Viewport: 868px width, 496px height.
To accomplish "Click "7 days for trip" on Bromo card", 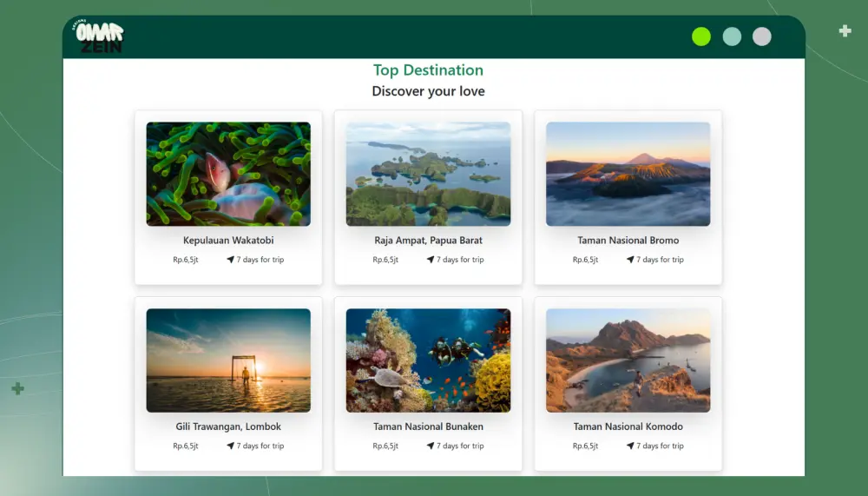I will pyautogui.click(x=660, y=260).
